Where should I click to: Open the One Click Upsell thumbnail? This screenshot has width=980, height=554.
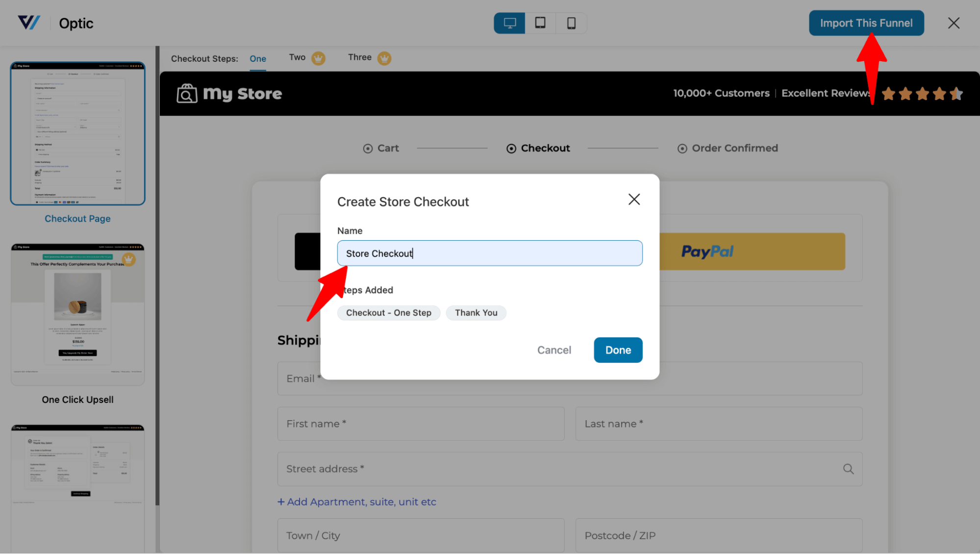pyautogui.click(x=78, y=314)
